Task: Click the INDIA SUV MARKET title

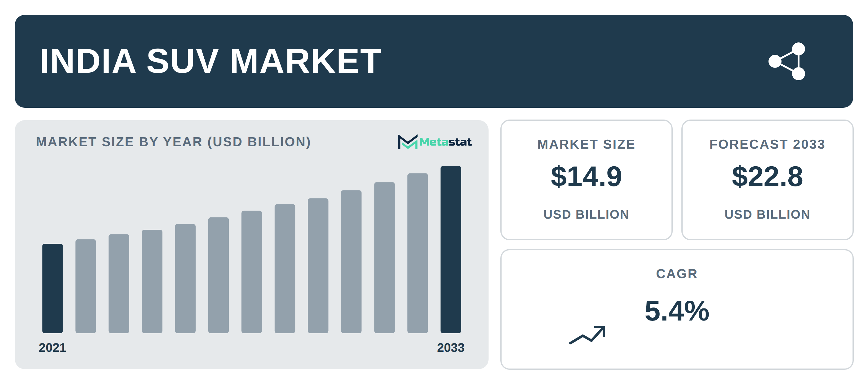Action: (x=210, y=61)
